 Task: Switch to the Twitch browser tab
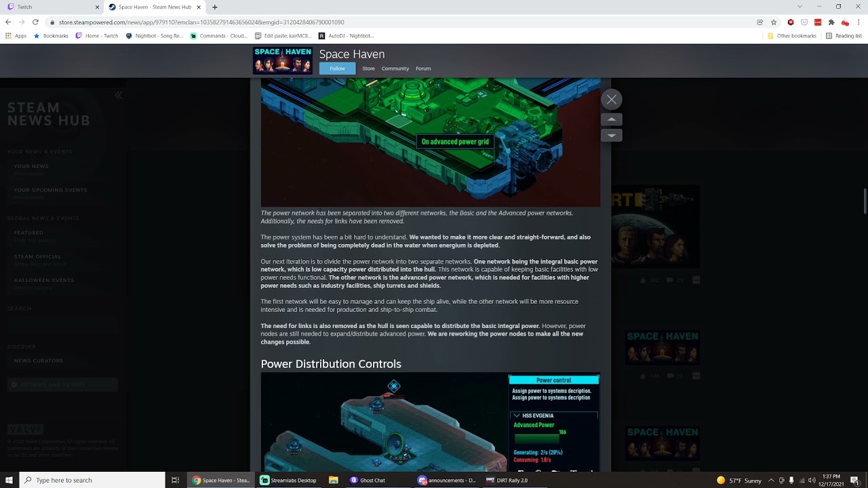51,7
